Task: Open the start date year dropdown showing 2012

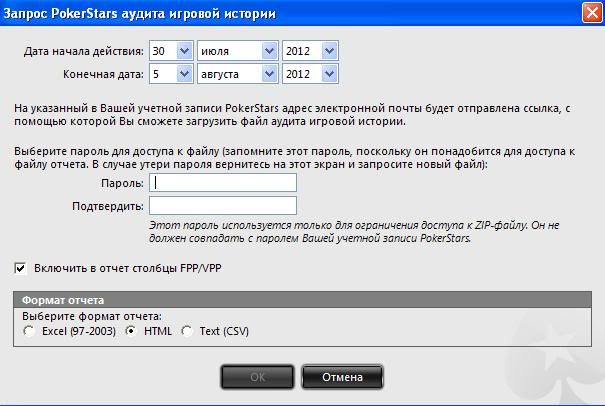Action: 310,51
